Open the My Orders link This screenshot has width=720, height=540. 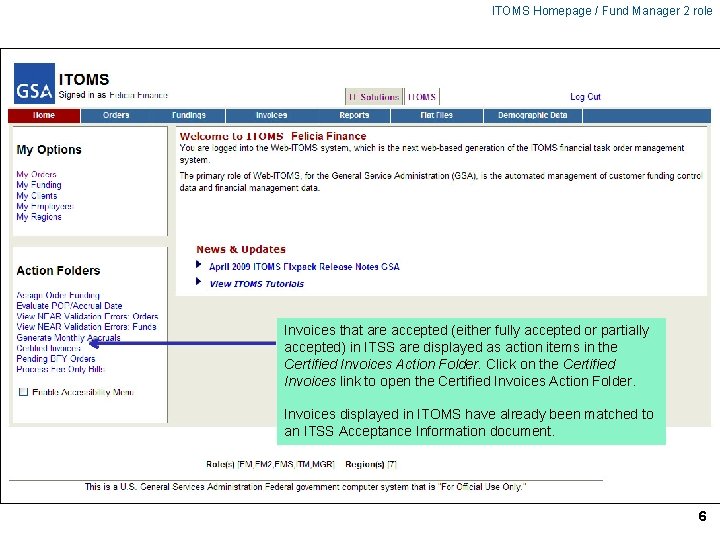36,174
